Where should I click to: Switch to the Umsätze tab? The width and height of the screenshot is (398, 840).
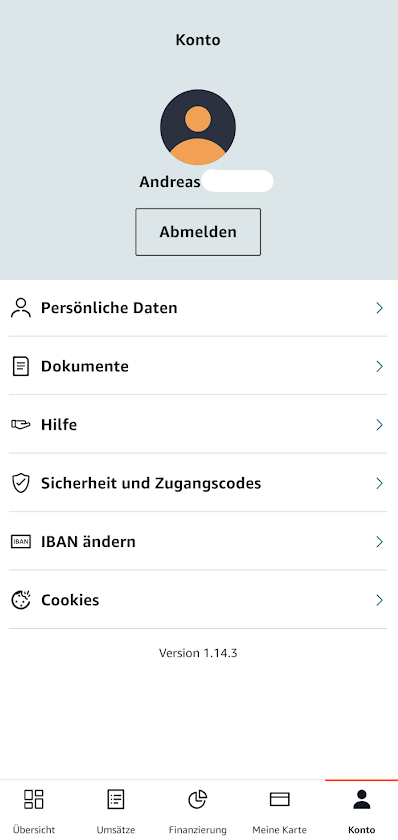pyautogui.click(x=116, y=810)
